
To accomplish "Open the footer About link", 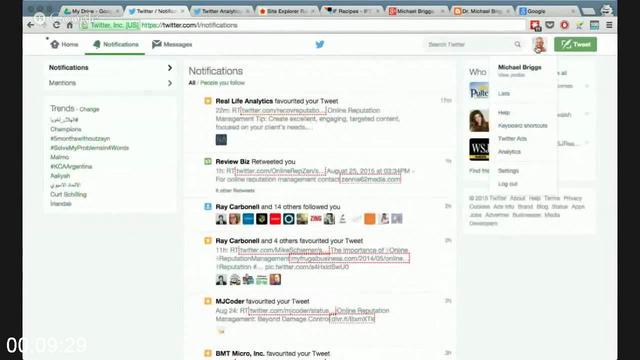I will pyautogui.click(x=517, y=198).
